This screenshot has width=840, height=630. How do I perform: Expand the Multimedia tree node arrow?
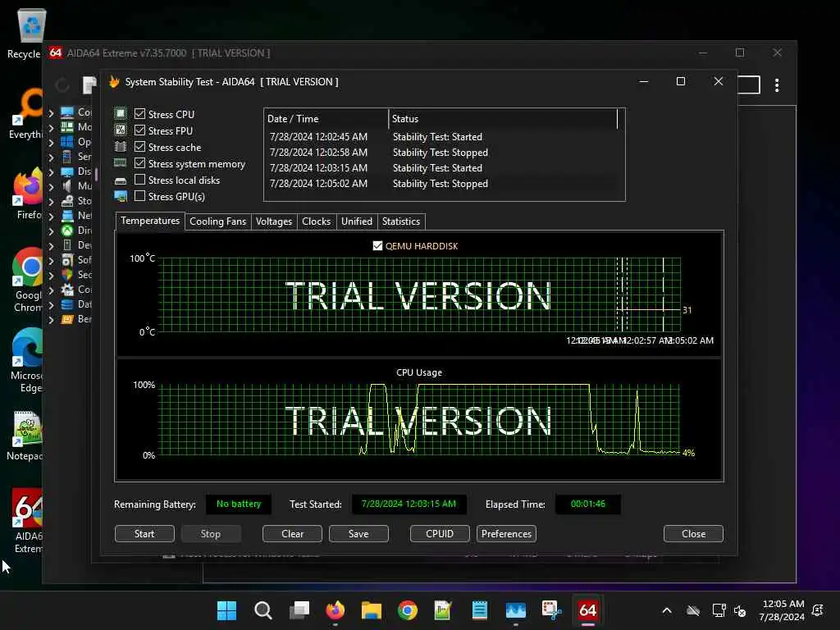point(51,187)
